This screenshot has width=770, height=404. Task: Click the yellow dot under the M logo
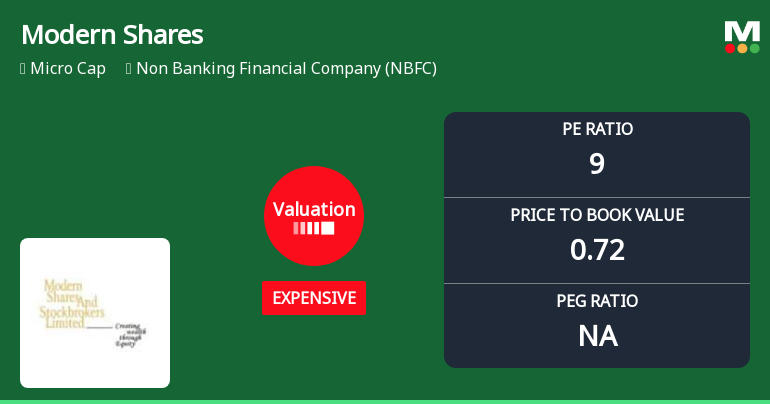pos(742,48)
